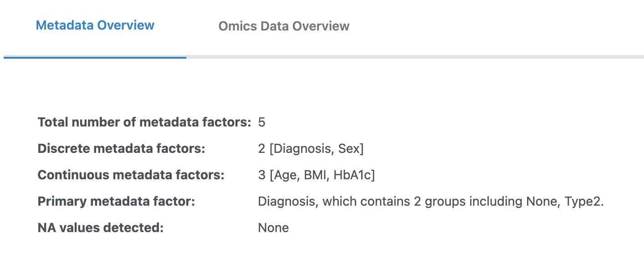The width and height of the screenshot is (644, 263).
Task: Click the value 5 next to total factors
Action: pos(262,122)
